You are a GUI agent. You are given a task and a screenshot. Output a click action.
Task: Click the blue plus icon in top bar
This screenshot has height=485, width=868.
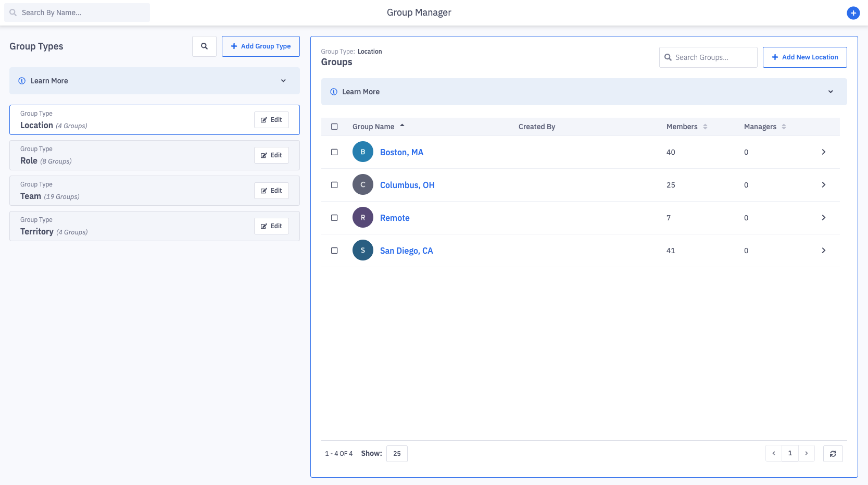(853, 13)
